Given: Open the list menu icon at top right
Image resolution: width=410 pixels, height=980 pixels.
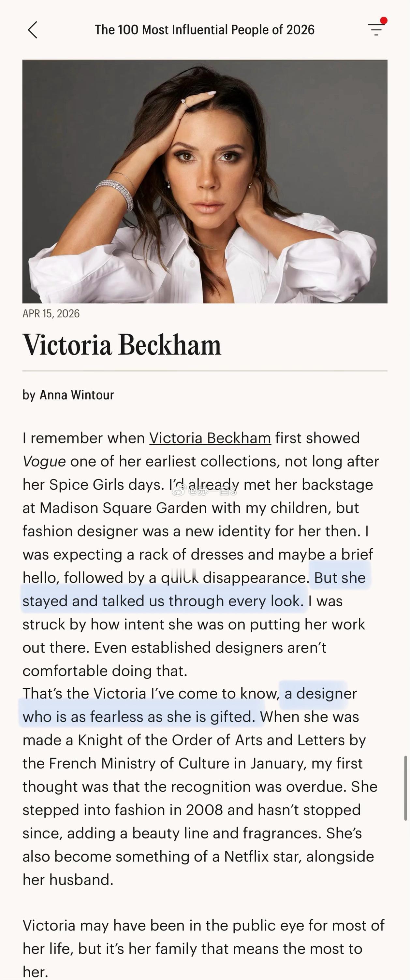Looking at the screenshot, I should 376,30.
